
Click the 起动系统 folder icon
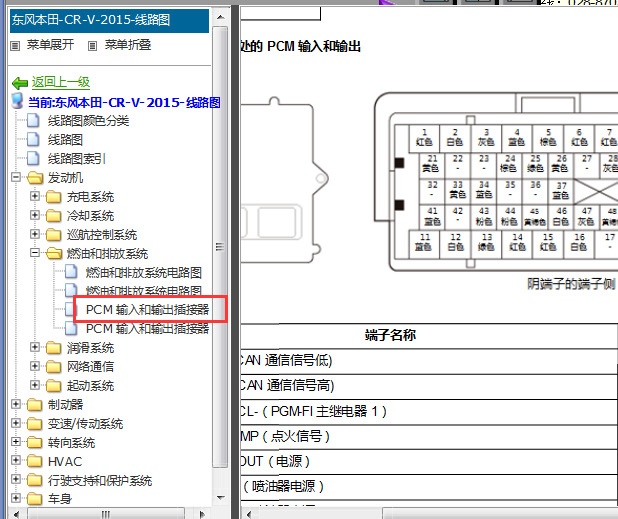coord(54,385)
